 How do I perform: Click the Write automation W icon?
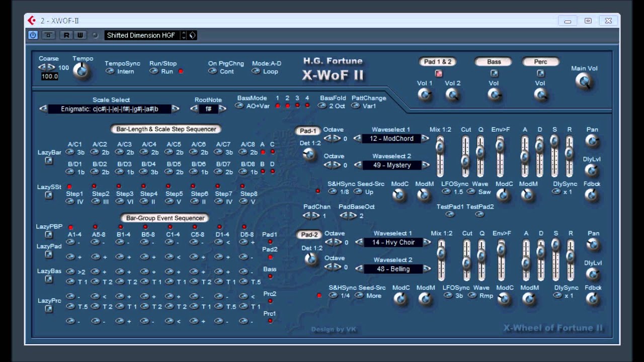coord(80,35)
